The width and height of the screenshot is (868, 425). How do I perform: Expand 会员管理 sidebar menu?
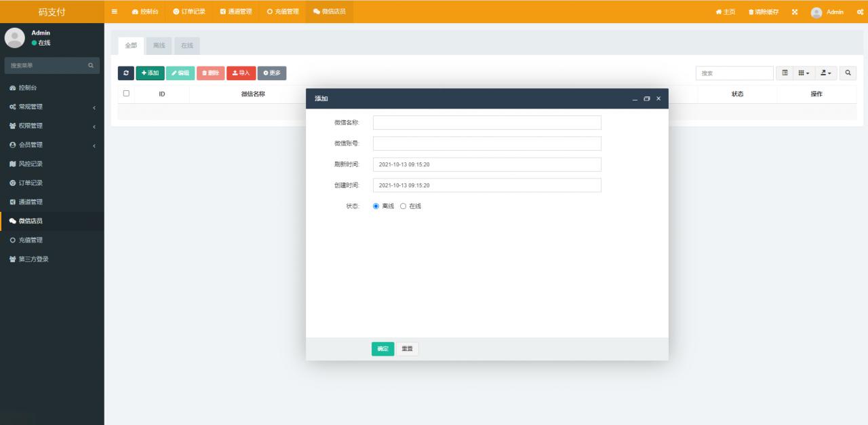(x=52, y=145)
